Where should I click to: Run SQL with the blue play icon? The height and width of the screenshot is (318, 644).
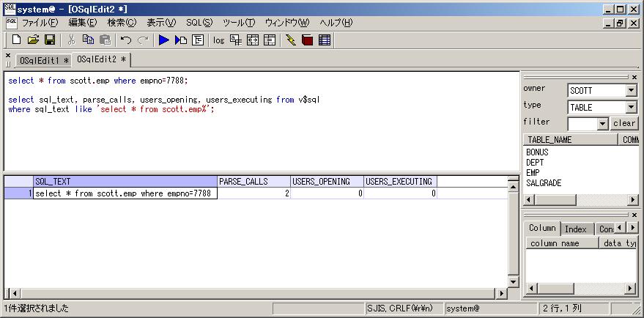pyautogui.click(x=164, y=40)
